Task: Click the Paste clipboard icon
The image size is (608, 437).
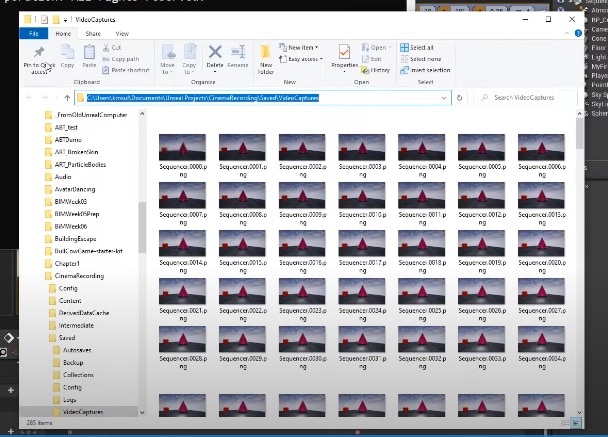Action: [x=89, y=52]
